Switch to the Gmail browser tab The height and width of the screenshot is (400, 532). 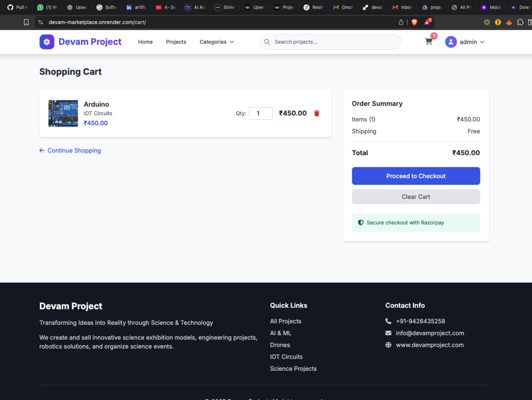[343, 7]
